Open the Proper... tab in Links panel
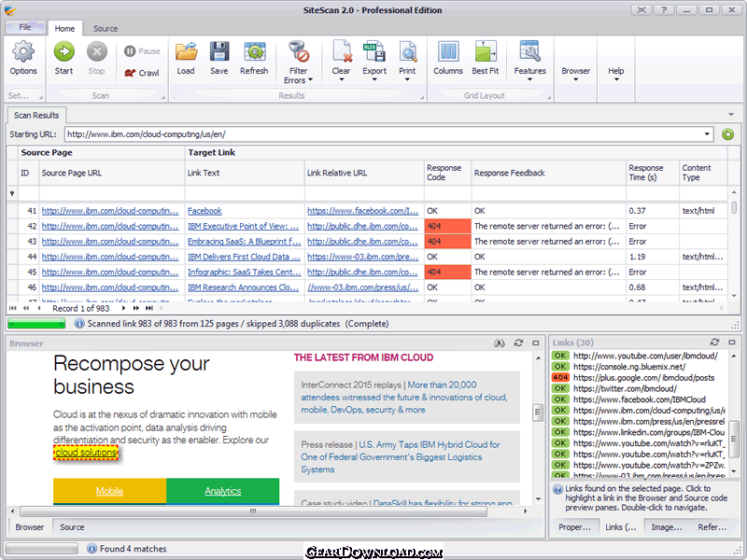 [574, 527]
